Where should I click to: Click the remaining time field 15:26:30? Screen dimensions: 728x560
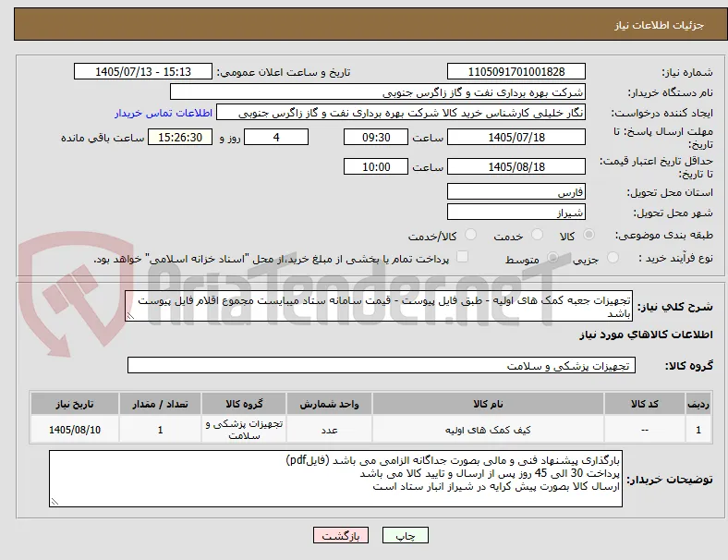pos(180,137)
